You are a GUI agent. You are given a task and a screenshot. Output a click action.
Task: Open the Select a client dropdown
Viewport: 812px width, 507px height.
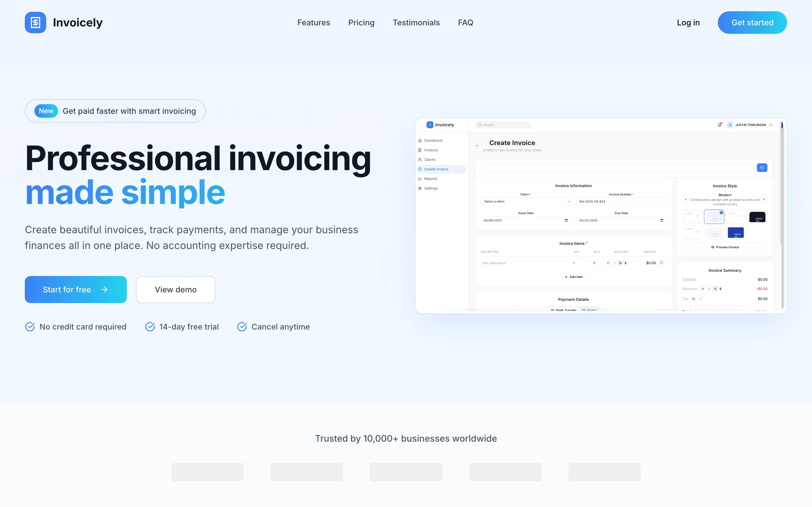coord(526,201)
